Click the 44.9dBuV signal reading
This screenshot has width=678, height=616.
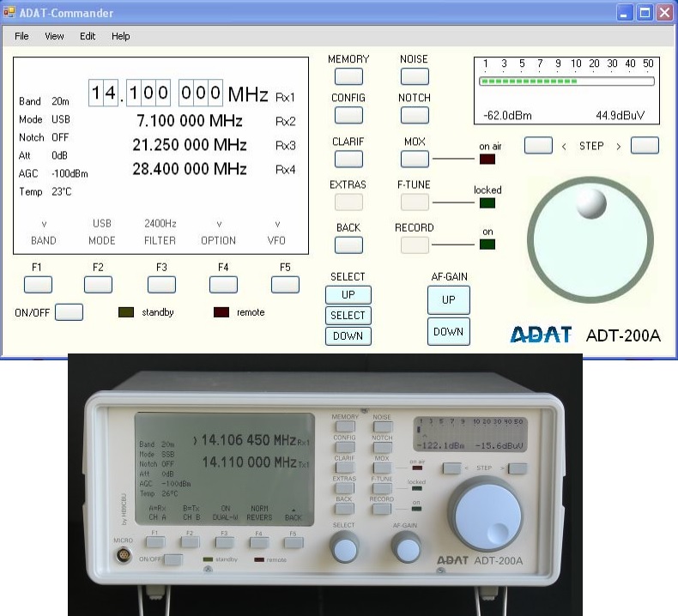click(620, 116)
